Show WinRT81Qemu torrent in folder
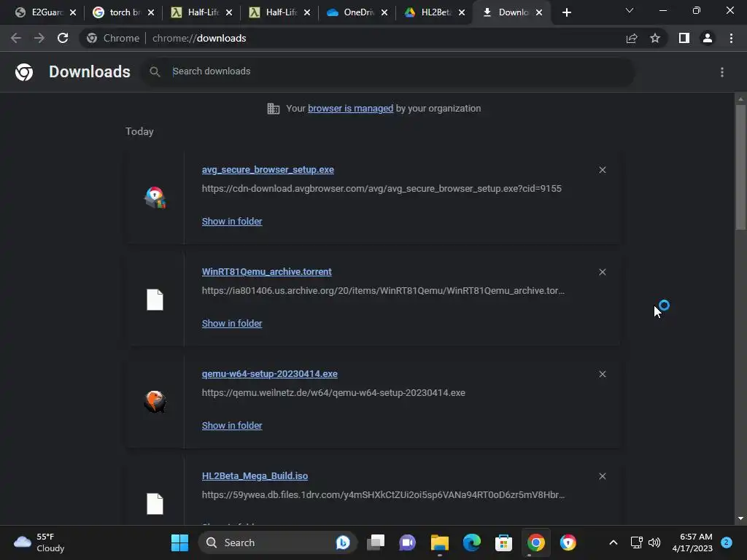747x560 pixels. (232, 323)
